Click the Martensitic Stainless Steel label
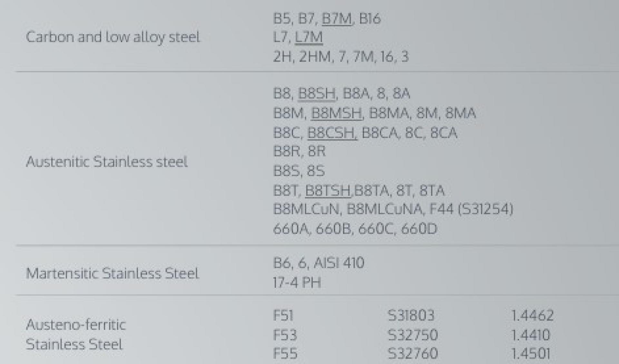 click(x=112, y=273)
